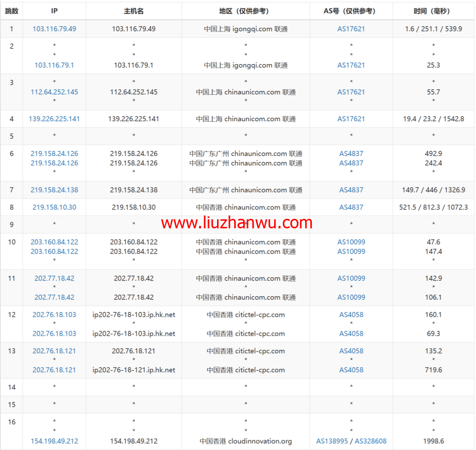Open the blue 103.116.79.49 IP link
The height and width of the screenshot is (450, 476).
[54, 29]
